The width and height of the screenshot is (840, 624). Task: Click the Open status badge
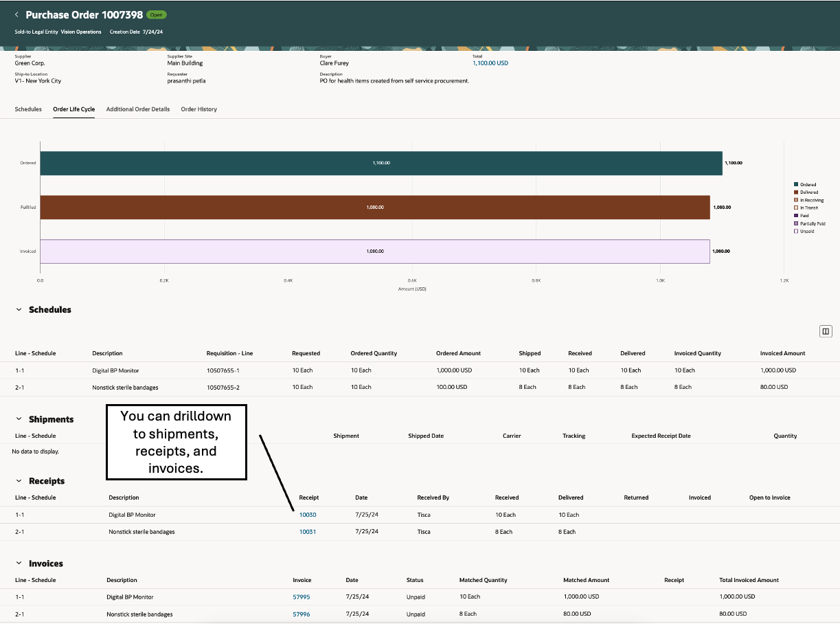(157, 14)
